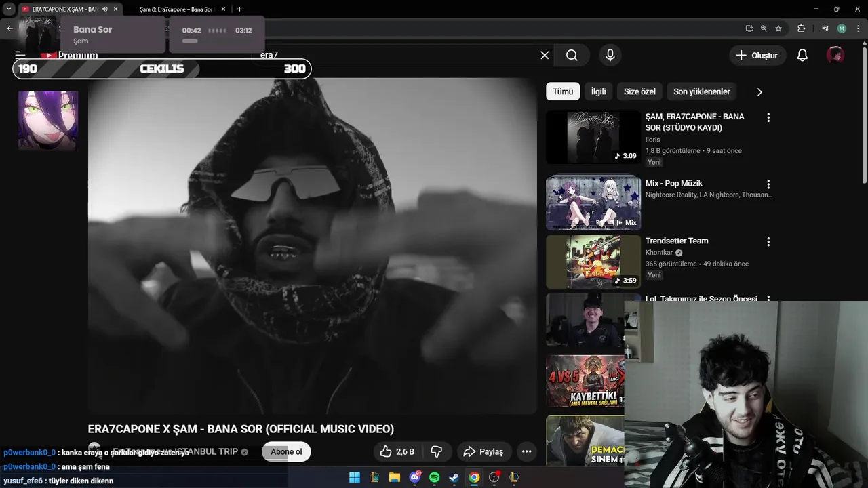
Task: Open the address bar zoom icon
Action: (764, 28)
